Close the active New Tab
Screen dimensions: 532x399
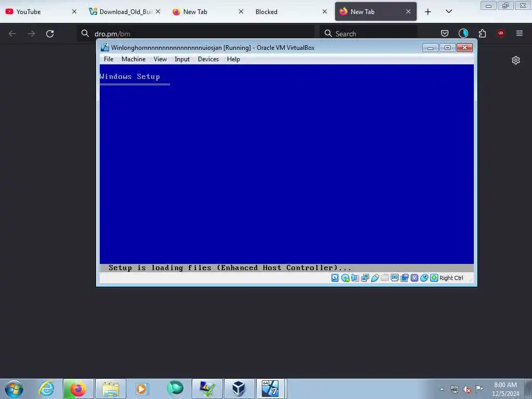[408, 11]
